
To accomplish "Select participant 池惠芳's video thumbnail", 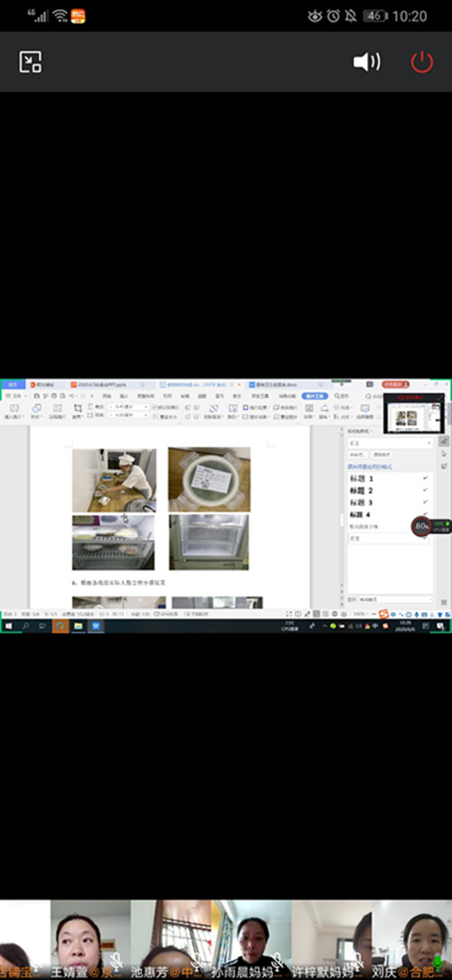I will pyautogui.click(x=171, y=939).
